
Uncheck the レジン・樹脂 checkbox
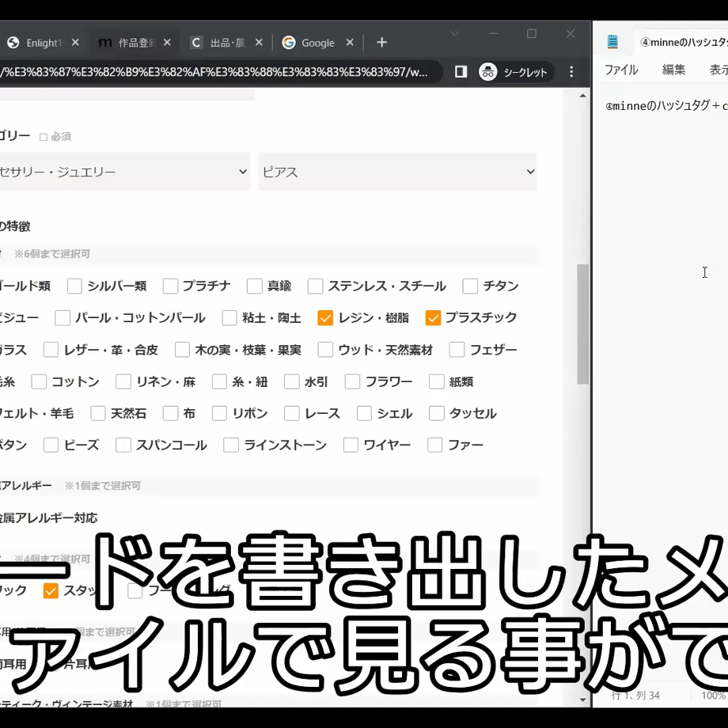point(325,318)
